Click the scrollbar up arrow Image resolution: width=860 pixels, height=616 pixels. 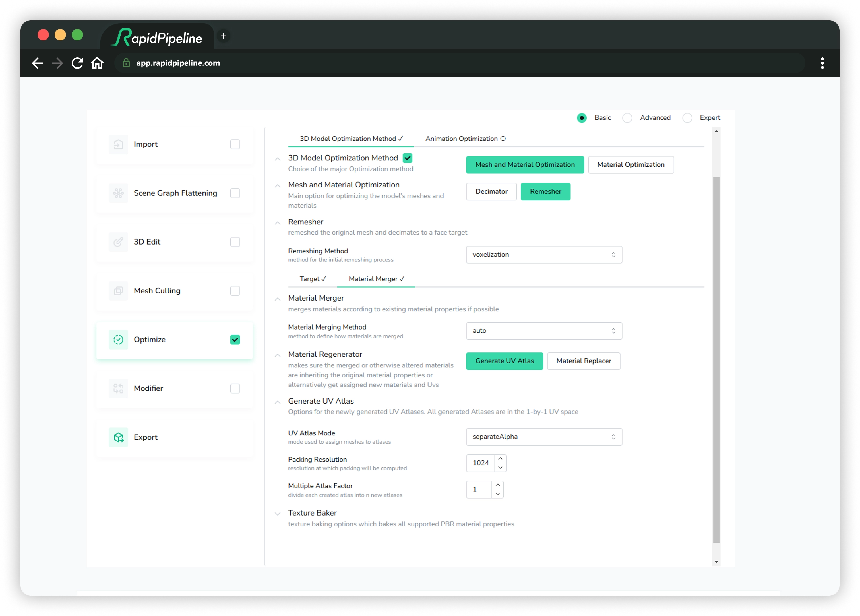click(716, 131)
